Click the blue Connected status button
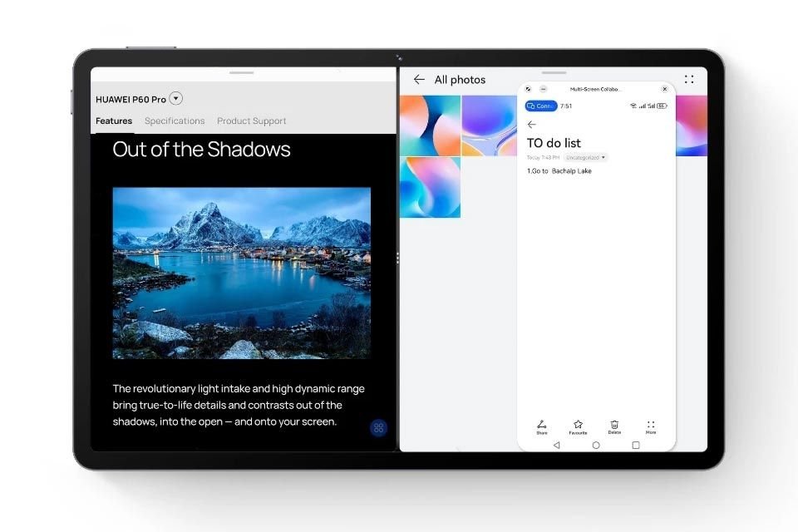Viewport: 798px width, 532px height. click(x=541, y=106)
